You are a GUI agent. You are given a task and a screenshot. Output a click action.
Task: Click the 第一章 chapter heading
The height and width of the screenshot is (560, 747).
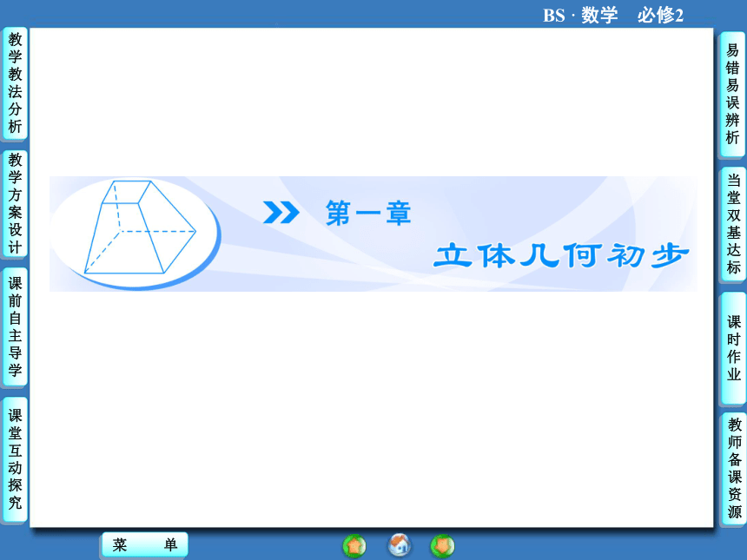(368, 213)
